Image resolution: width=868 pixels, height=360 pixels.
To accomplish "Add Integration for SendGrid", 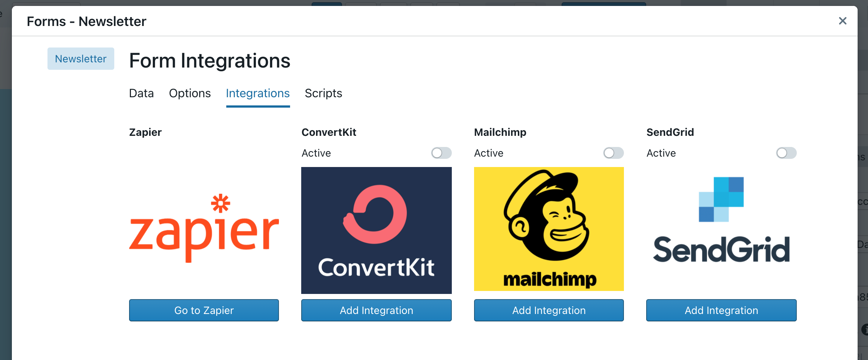I will click(x=721, y=310).
